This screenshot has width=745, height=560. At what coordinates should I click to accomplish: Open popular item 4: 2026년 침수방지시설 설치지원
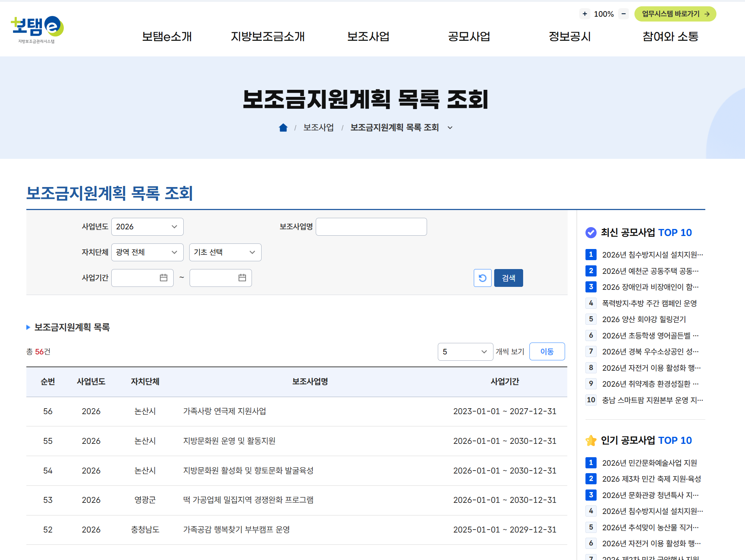coord(653,511)
